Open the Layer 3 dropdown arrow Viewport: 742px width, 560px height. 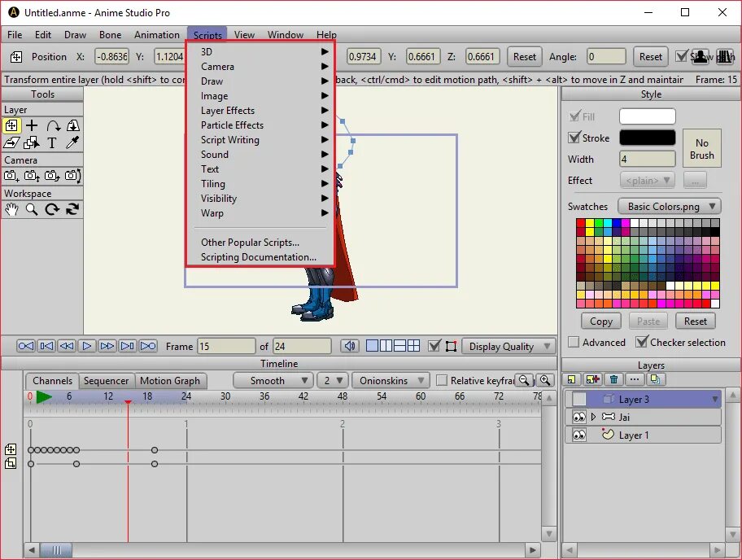(x=715, y=400)
